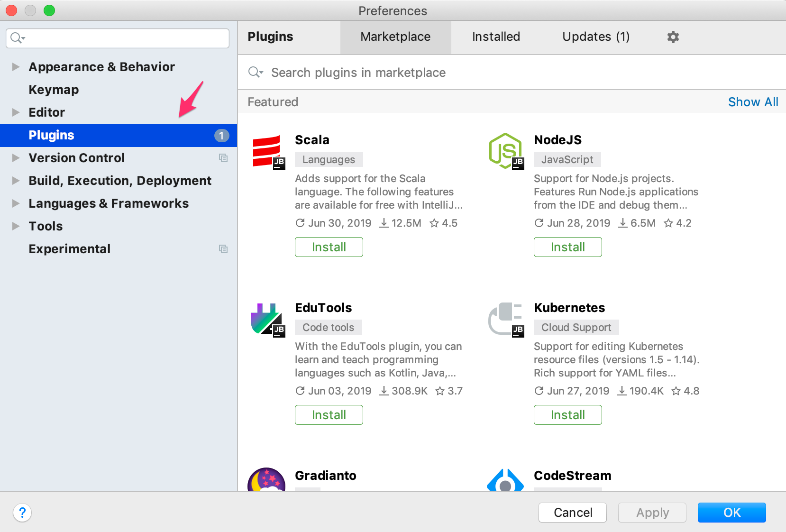Click the Plugins update count badge
Screen dimensions: 786x532
tap(221, 136)
